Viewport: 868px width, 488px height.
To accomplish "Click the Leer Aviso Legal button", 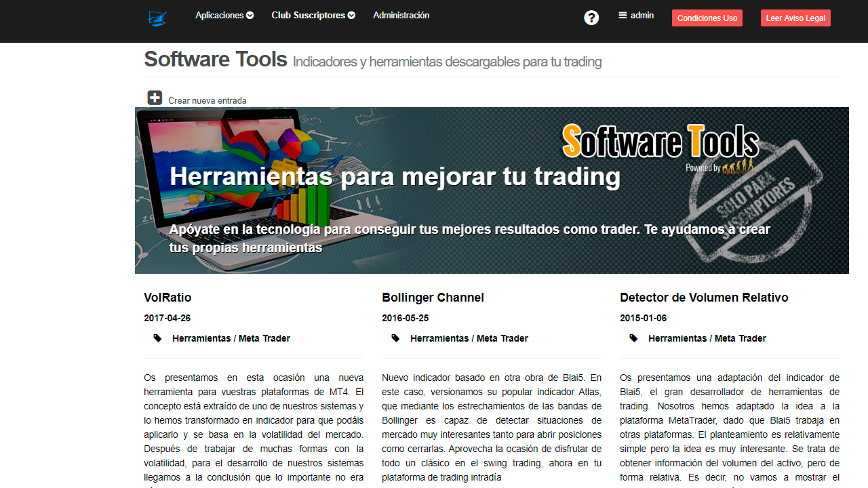I will tap(795, 18).
